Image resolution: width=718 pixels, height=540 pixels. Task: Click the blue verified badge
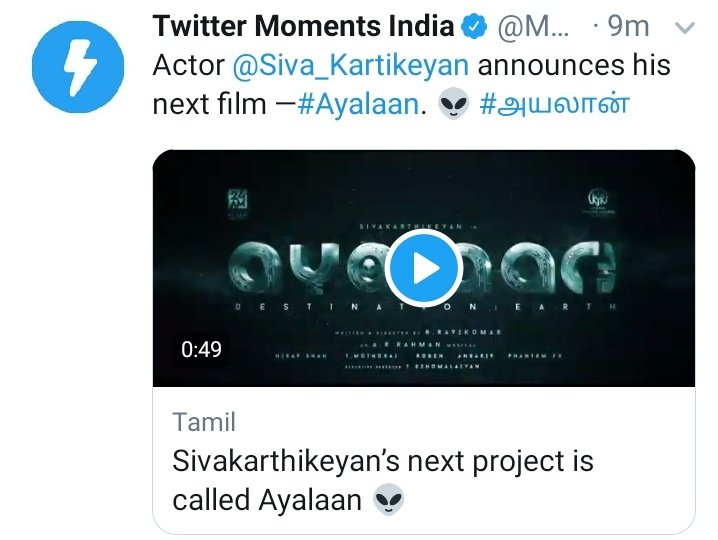(473, 26)
